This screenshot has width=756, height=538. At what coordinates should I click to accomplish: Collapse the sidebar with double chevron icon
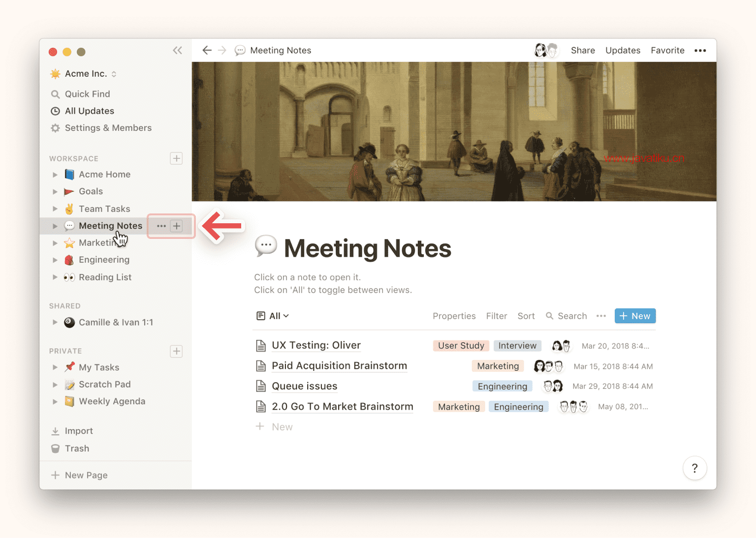coord(177,50)
